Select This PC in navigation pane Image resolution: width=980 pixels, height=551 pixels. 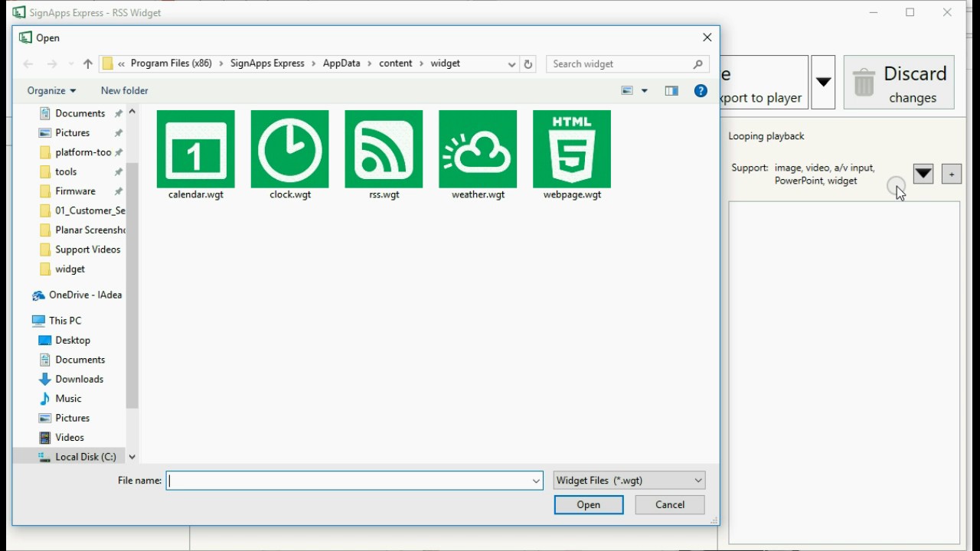click(65, 321)
